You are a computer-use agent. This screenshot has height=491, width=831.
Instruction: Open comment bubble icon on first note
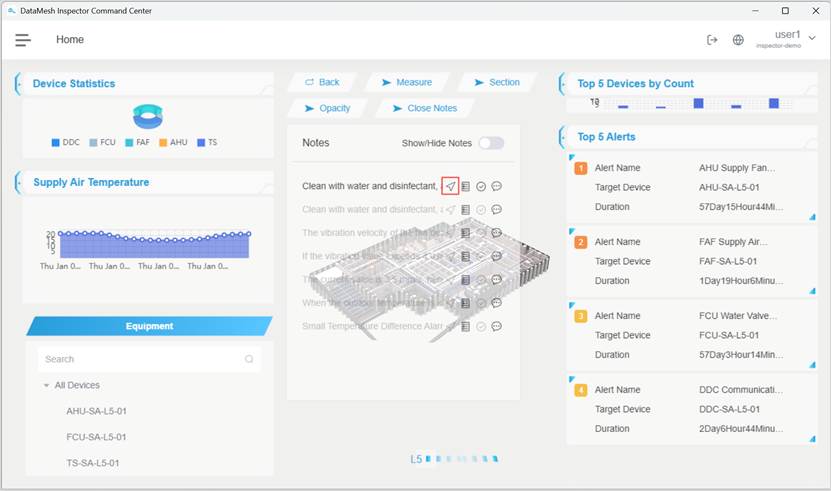tap(496, 186)
